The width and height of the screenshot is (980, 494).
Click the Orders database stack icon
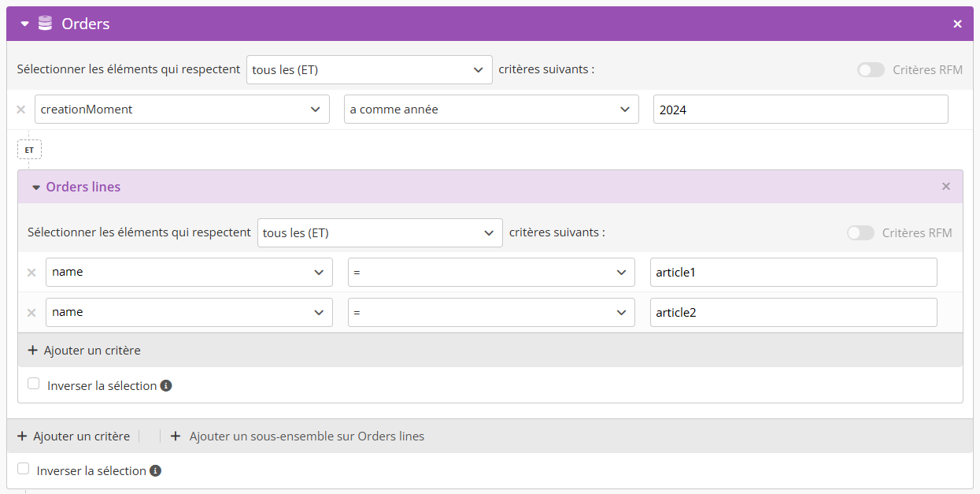45,24
